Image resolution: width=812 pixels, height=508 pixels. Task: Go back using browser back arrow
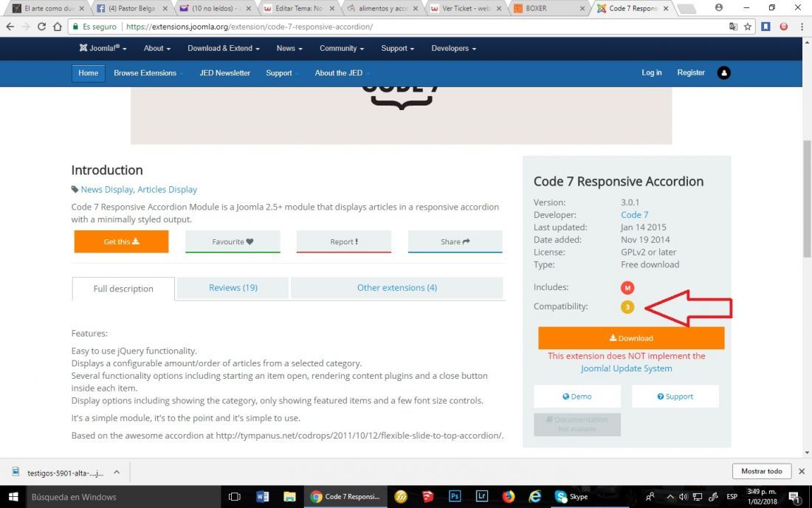click(10, 27)
